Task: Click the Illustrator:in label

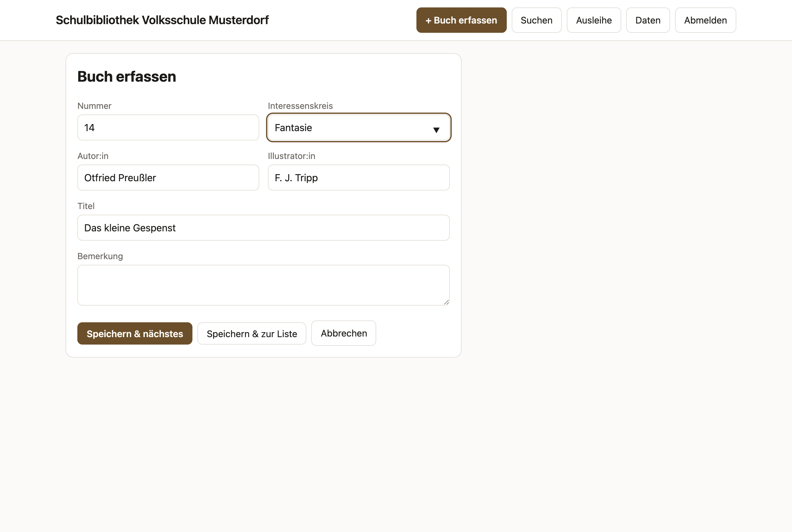Action: (291, 156)
